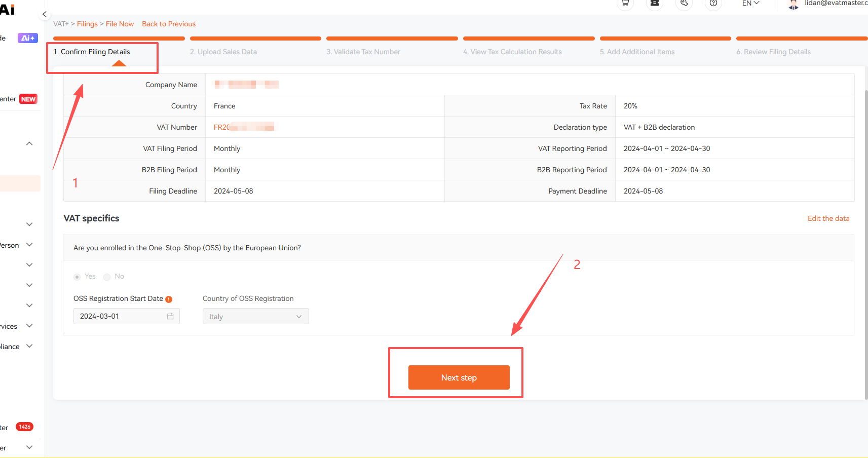Click the OSS enrollment question text
The image size is (868, 458).
[187, 248]
